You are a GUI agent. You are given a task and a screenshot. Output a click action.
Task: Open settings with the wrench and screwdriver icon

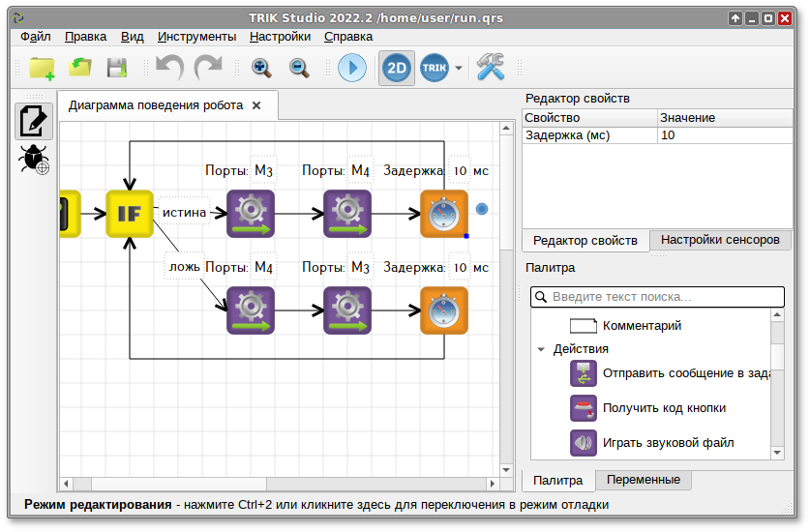coord(491,68)
